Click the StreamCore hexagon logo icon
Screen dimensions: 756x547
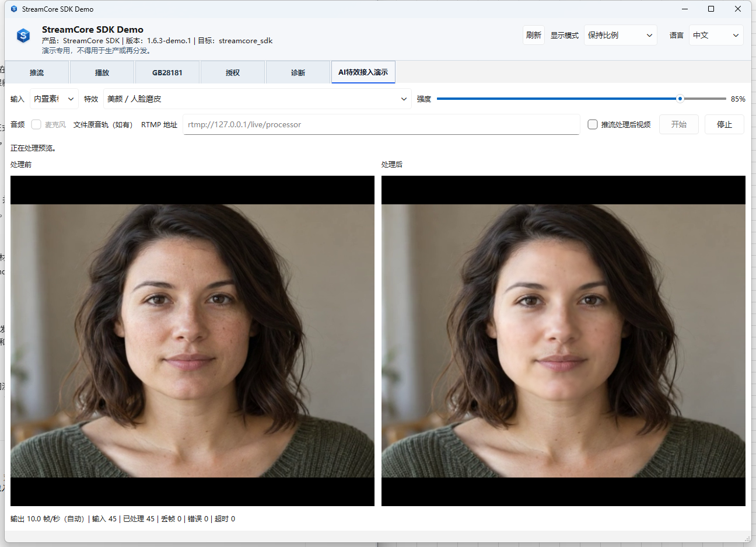[23, 36]
